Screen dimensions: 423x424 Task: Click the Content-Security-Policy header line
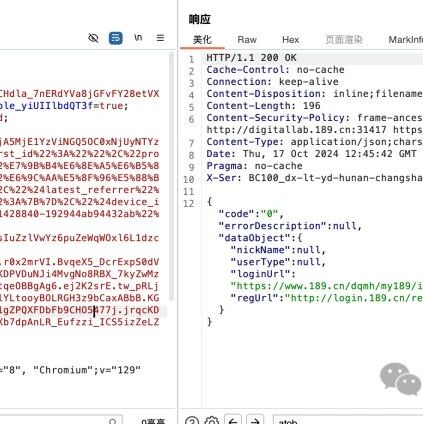tap(315, 118)
